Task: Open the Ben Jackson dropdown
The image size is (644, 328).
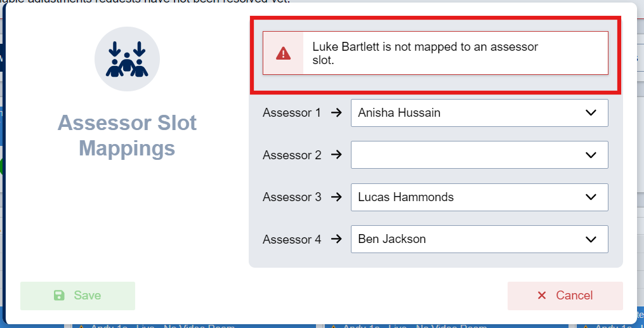Action: tap(479, 239)
